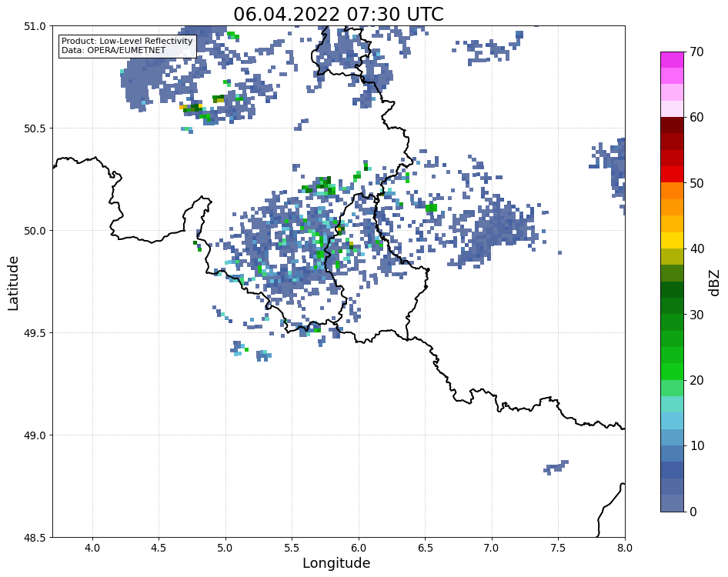Select the bright green colorbar segment at 20
This screenshot has height=577, width=728.
point(672,372)
